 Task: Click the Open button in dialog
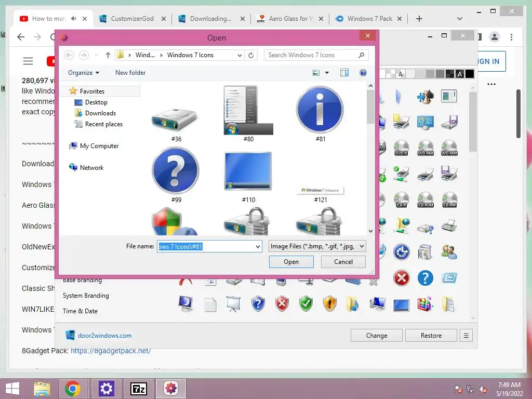[291, 262]
